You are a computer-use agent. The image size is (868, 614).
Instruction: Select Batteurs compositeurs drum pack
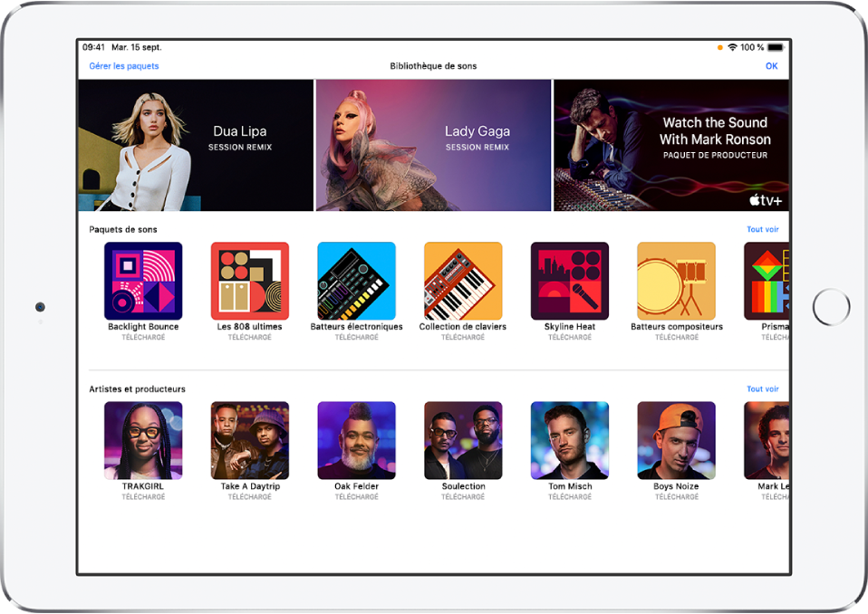(676, 282)
